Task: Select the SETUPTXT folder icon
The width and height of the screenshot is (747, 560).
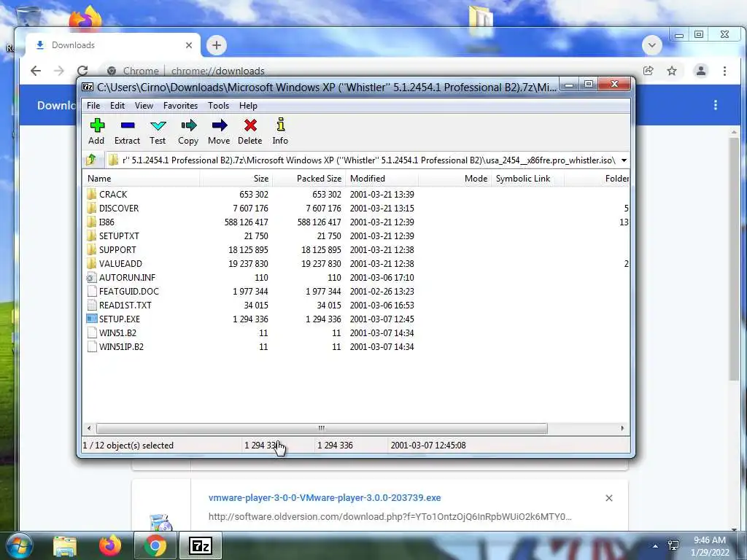Action: pyautogui.click(x=91, y=236)
